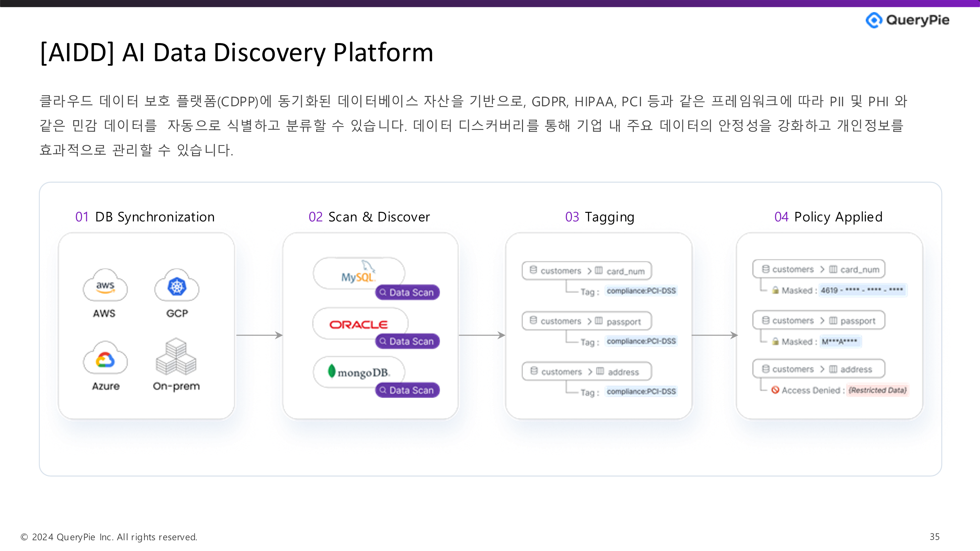Select the 03 Tagging heading
The height and width of the screenshot is (551, 980).
599,217
